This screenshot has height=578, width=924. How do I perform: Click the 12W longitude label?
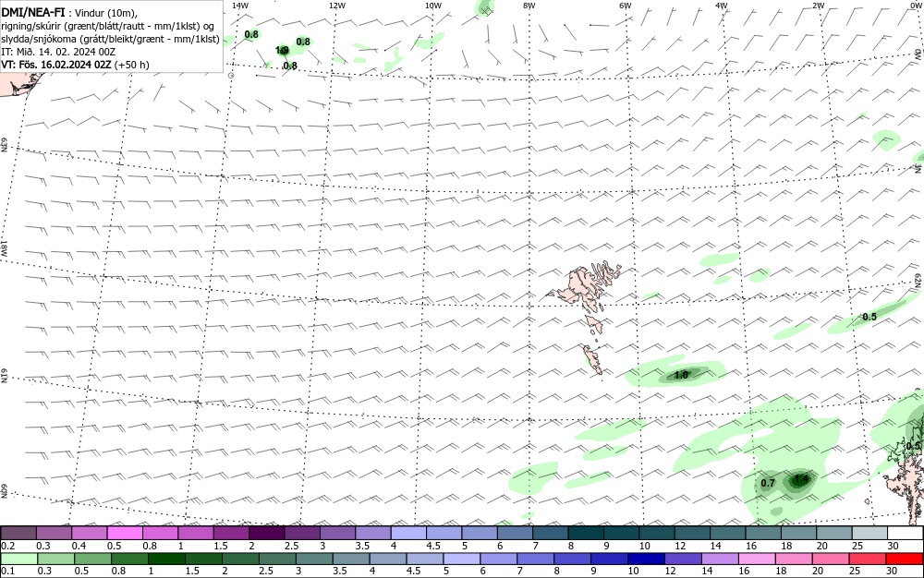pos(337,6)
